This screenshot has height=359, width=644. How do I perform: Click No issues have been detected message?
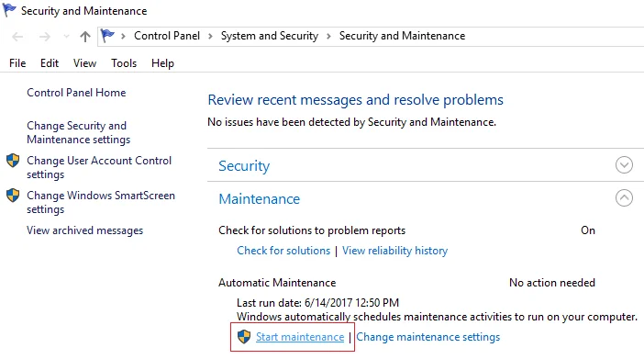(x=351, y=122)
